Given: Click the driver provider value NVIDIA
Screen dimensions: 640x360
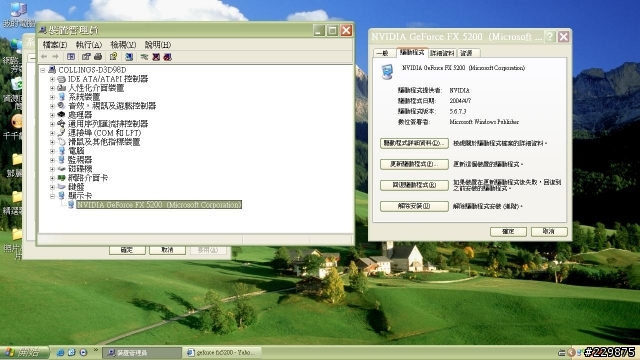Looking at the screenshot, I should (459, 91).
